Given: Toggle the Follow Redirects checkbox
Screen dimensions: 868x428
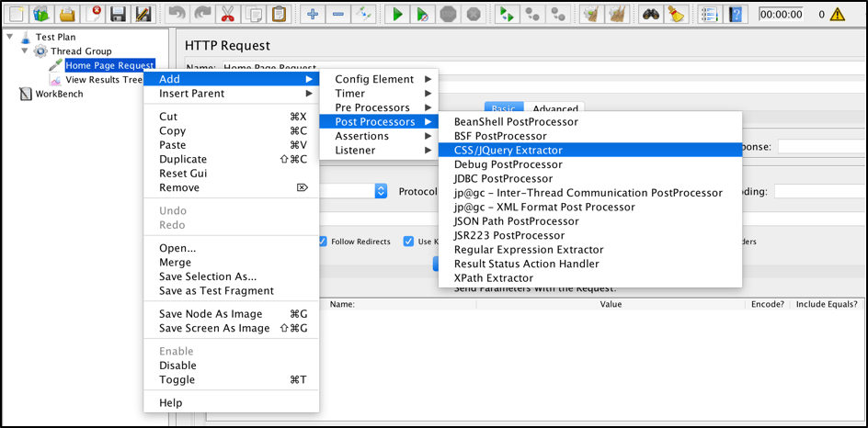Looking at the screenshot, I should point(324,242).
